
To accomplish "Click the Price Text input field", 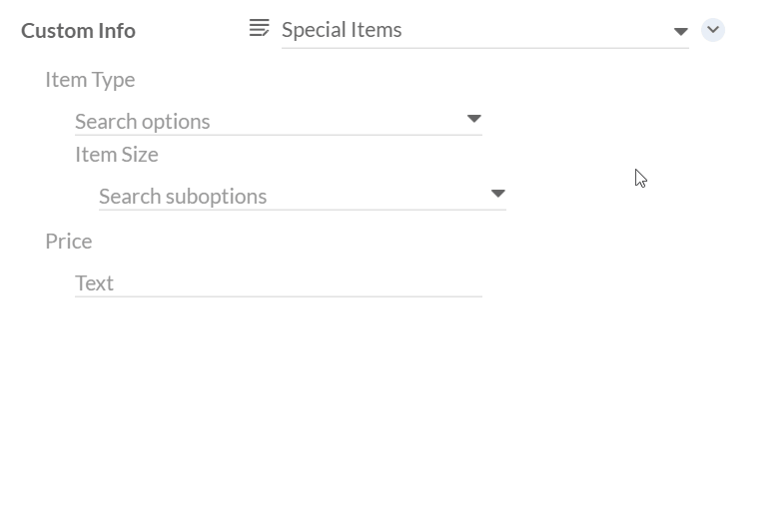I will pos(270,282).
